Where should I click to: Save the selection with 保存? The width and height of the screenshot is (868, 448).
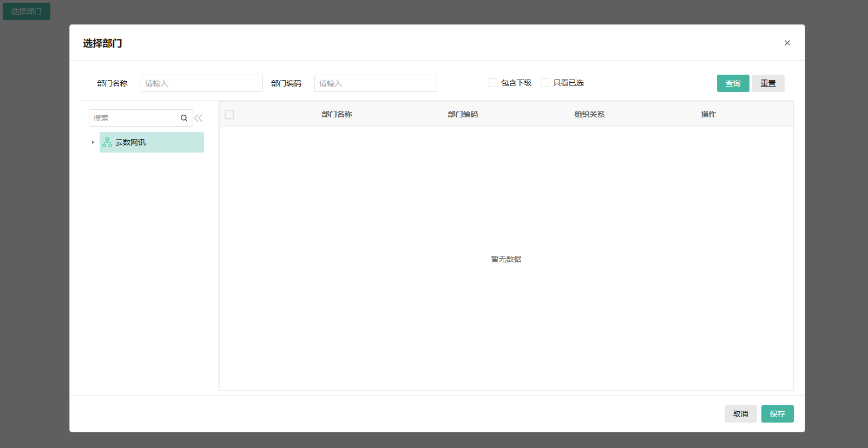(x=777, y=414)
